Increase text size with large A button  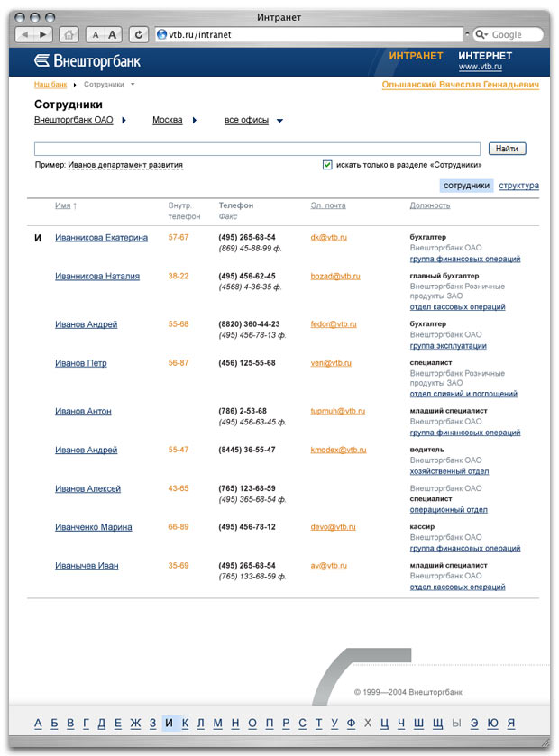click(x=113, y=34)
